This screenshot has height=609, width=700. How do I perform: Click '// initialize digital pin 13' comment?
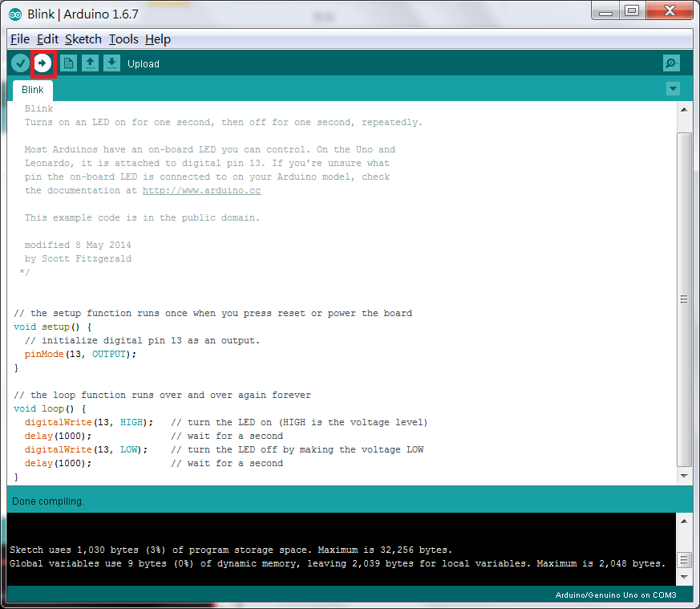click(142, 341)
